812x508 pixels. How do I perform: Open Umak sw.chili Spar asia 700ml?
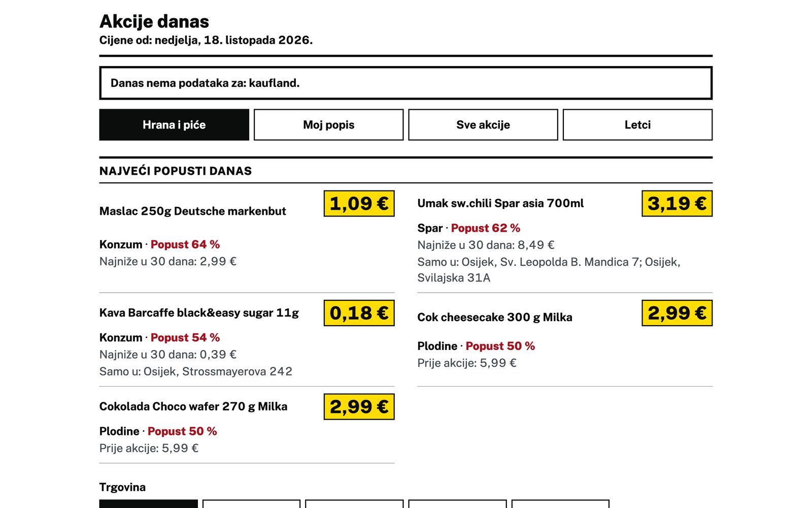[x=500, y=203]
